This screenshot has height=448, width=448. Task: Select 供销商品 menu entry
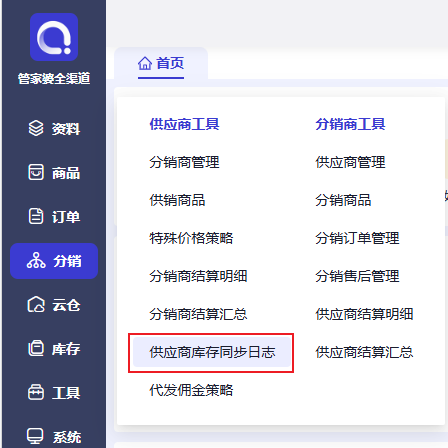tap(177, 200)
